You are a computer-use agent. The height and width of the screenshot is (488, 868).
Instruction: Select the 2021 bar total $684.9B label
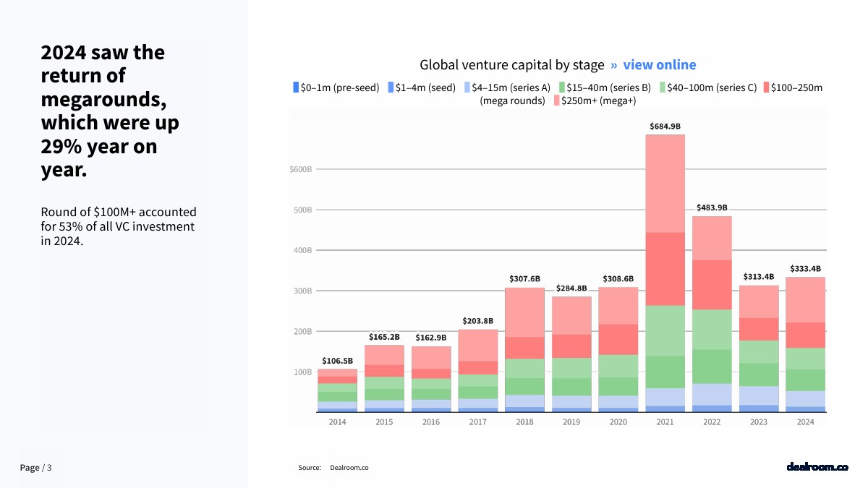(665, 127)
